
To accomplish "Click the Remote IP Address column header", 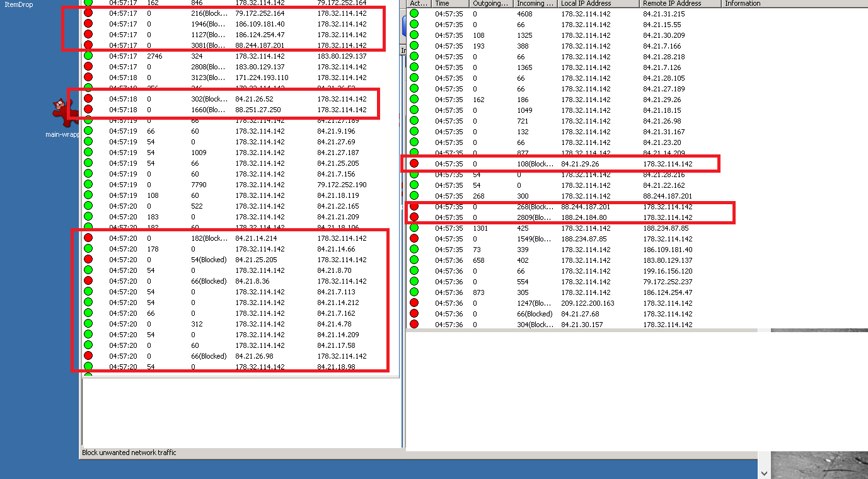I will [680, 3].
